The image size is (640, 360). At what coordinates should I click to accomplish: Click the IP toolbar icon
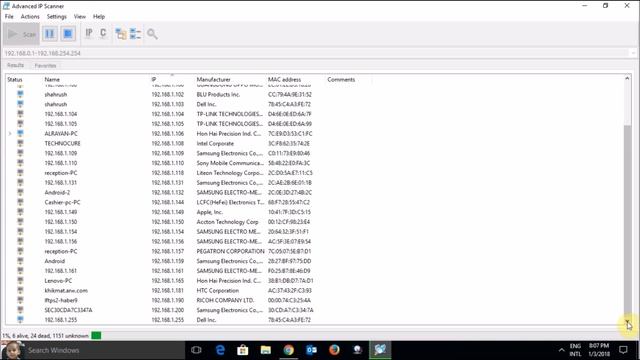89,33
